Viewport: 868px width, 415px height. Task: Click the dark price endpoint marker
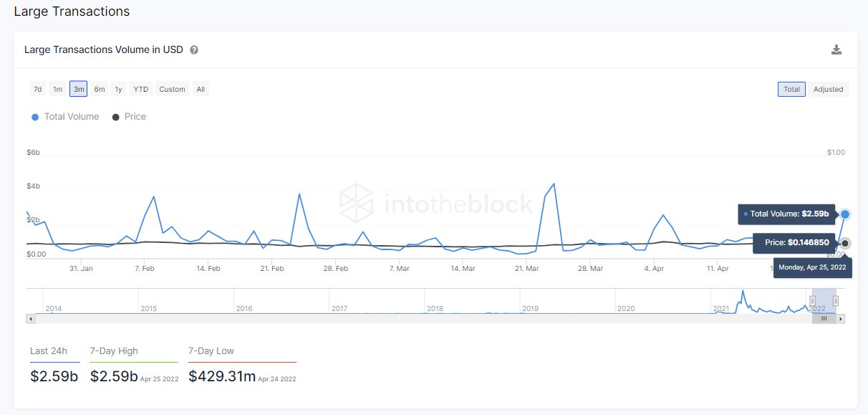click(x=845, y=244)
